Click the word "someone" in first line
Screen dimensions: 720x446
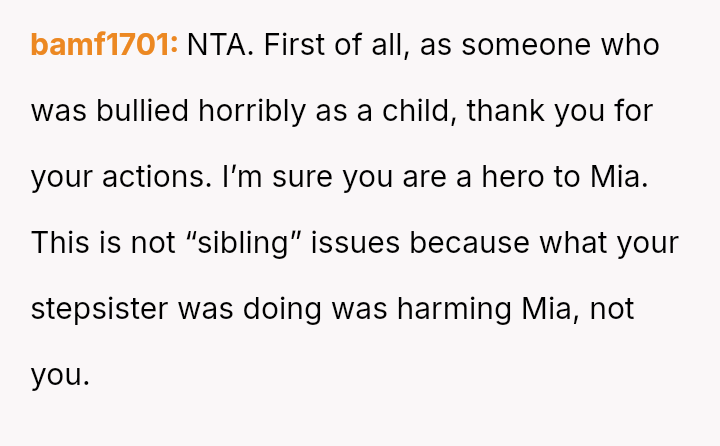pos(529,45)
